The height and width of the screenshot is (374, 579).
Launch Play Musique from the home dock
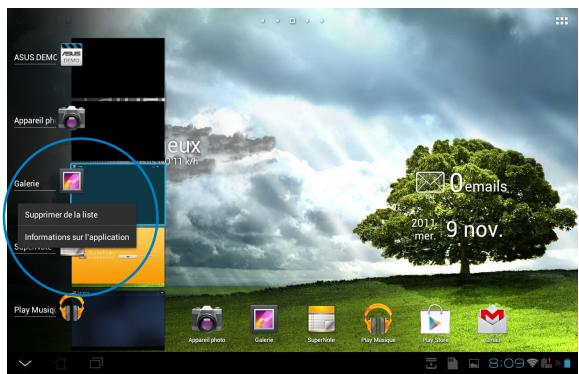tap(378, 323)
